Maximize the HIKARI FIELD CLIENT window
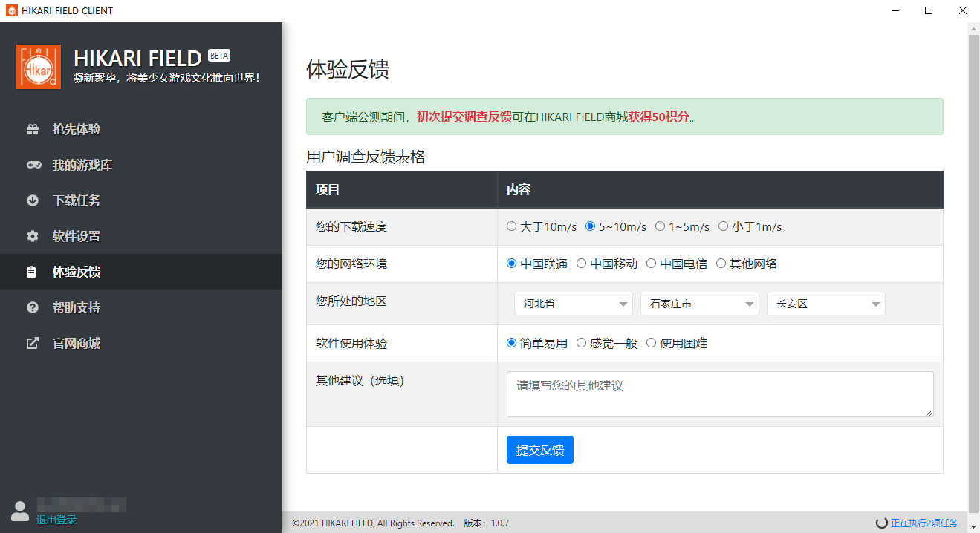Screen dimensions: 980x533 tap(929, 11)
